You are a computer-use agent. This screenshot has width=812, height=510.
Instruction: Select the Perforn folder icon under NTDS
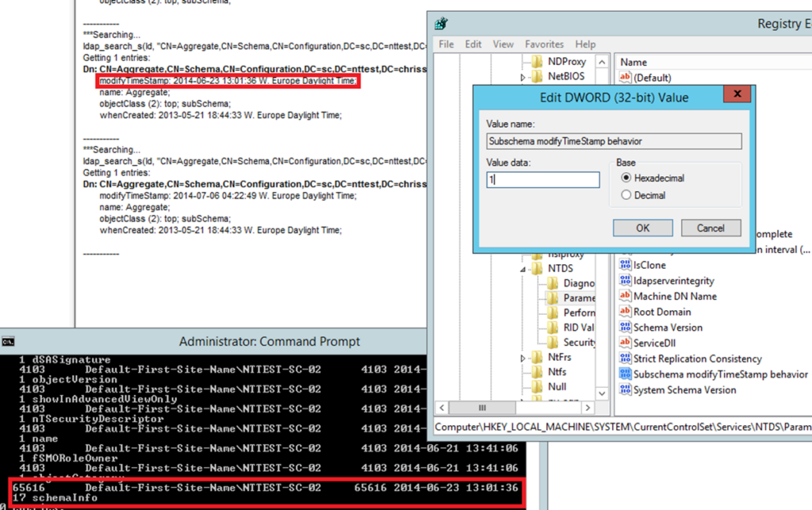[553, 313]
